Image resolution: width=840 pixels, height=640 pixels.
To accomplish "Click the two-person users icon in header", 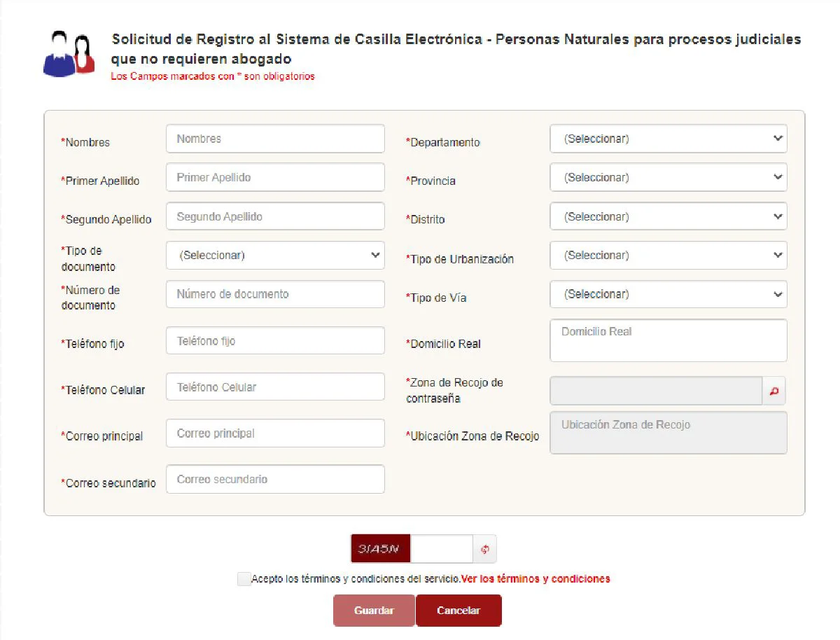I will click(x=69, y=54).
